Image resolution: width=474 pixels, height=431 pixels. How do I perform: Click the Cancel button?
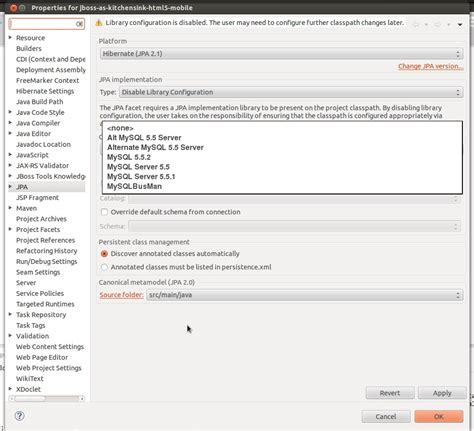click(x=386, y=417)
